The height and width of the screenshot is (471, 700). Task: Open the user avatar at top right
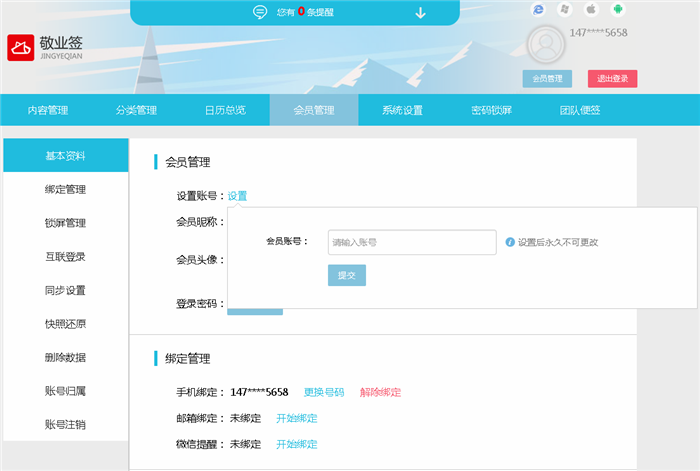click(x=545, y=43)
